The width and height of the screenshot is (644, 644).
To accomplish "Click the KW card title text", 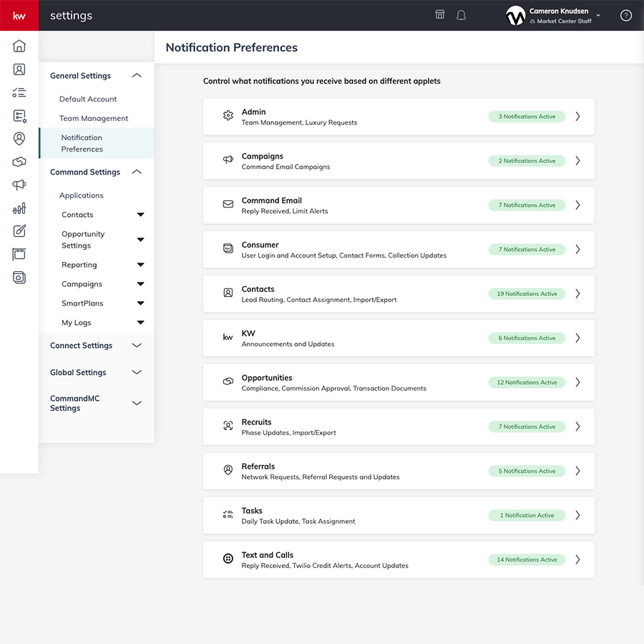I will click(248, 333).
